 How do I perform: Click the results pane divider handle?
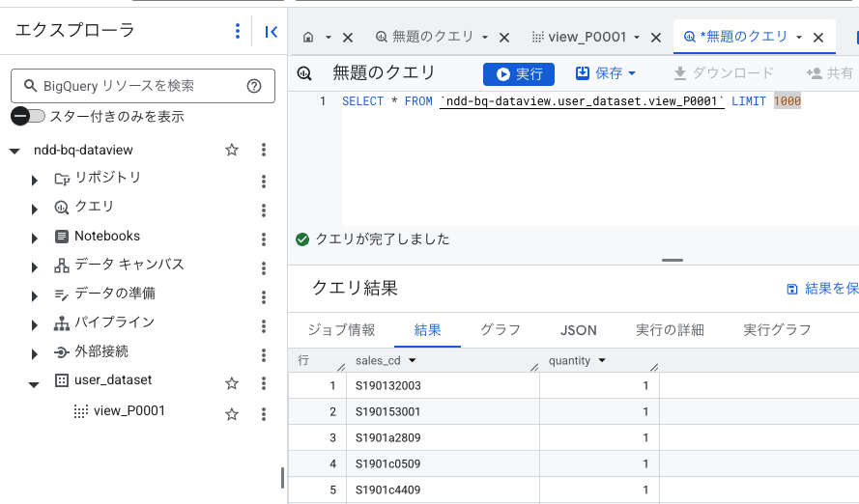(x=673, y=261)
